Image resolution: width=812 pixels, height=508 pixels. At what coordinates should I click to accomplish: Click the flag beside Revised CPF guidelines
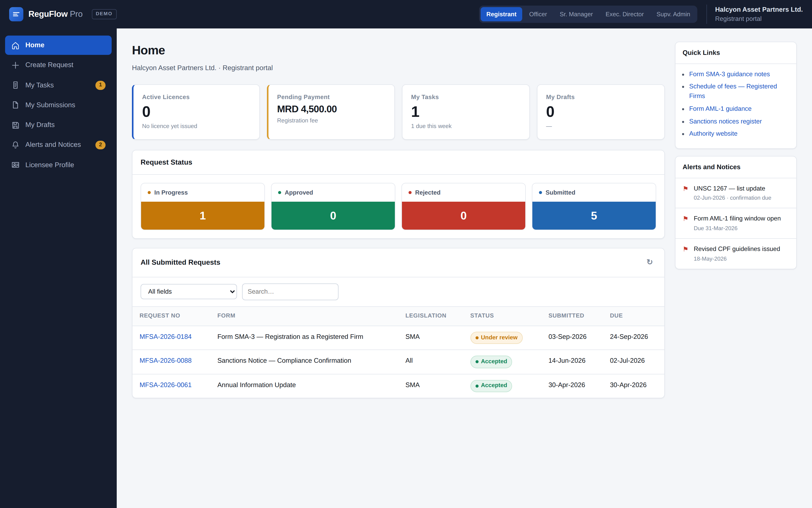click(x=685, y=249)
